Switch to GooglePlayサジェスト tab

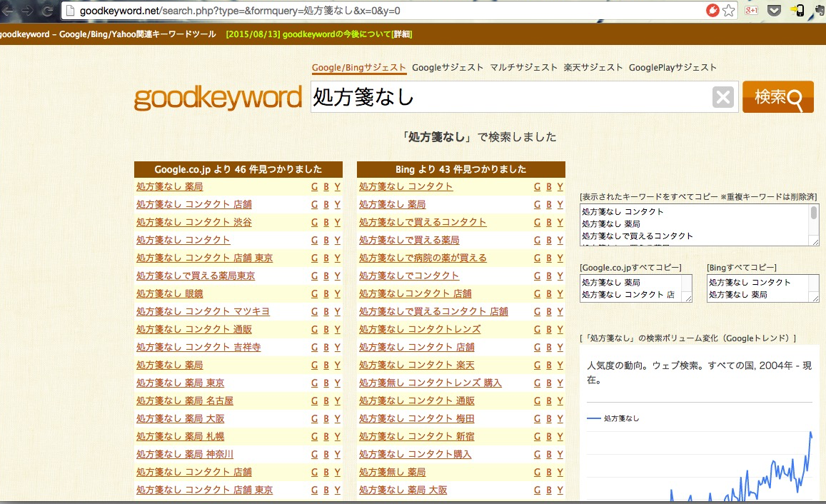(673, 67)
